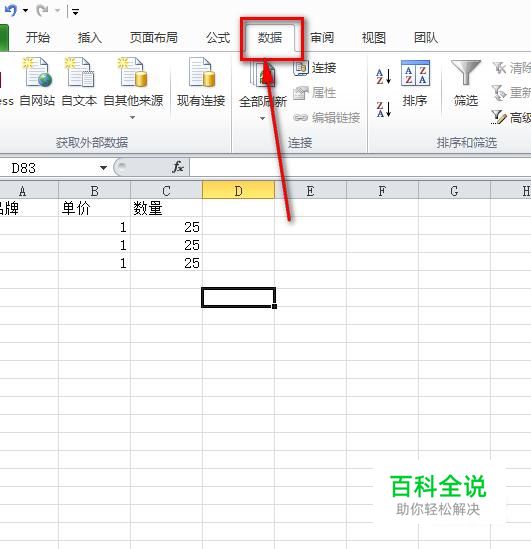
Task: Click the Name Box showing D83
Action: pos(49,168)
